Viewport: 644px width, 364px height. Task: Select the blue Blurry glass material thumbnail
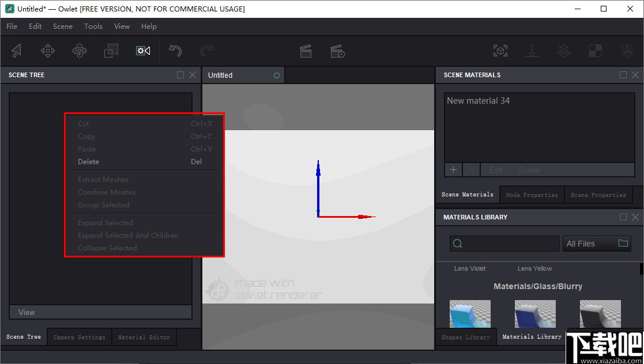pyautogui.click(x=535, y=313)
